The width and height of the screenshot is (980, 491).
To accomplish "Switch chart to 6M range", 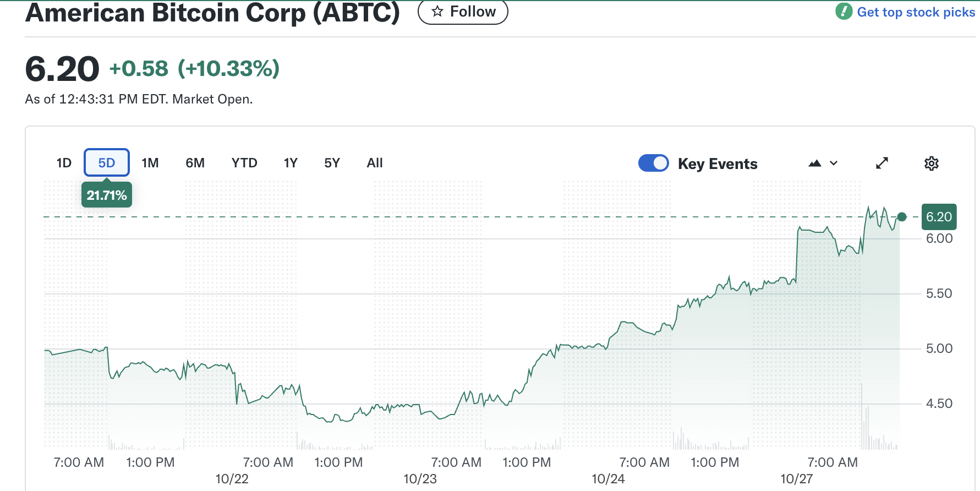I will 195,163.
